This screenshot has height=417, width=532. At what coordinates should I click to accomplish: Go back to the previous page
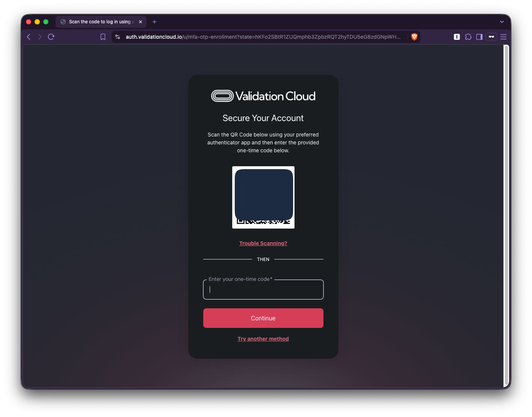click(x=29, y=37)
